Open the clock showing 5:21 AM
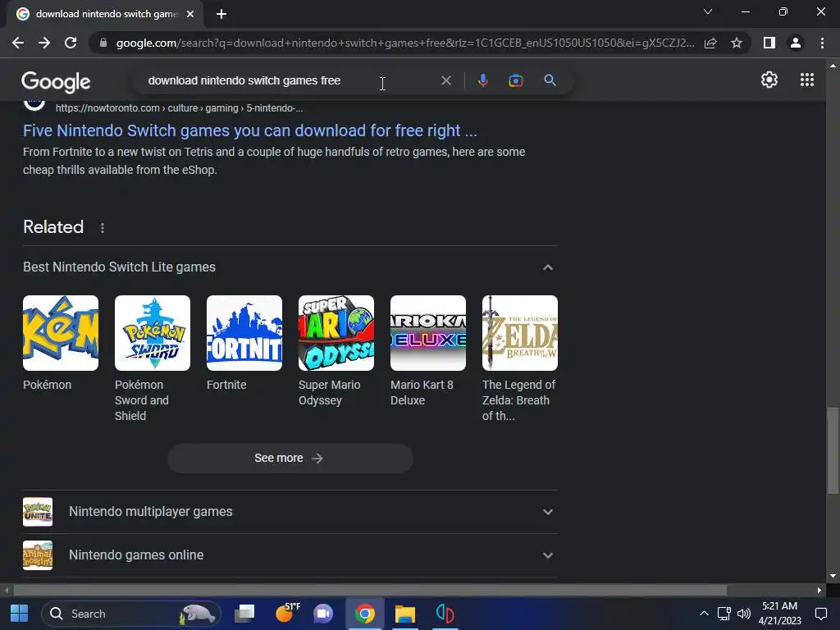Image resolution: width=840 pixels, height=630 pixels. (779, 614)
